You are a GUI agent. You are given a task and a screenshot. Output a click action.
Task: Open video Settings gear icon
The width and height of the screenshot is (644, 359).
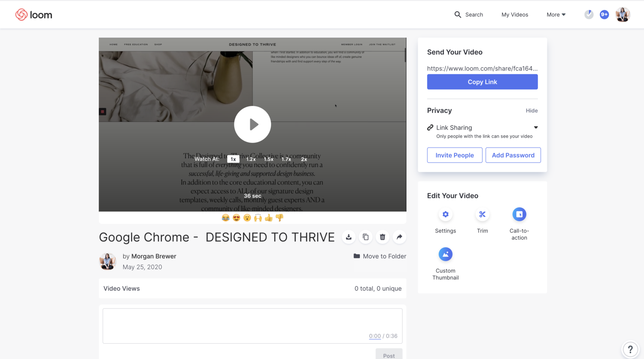coord(446,214)
